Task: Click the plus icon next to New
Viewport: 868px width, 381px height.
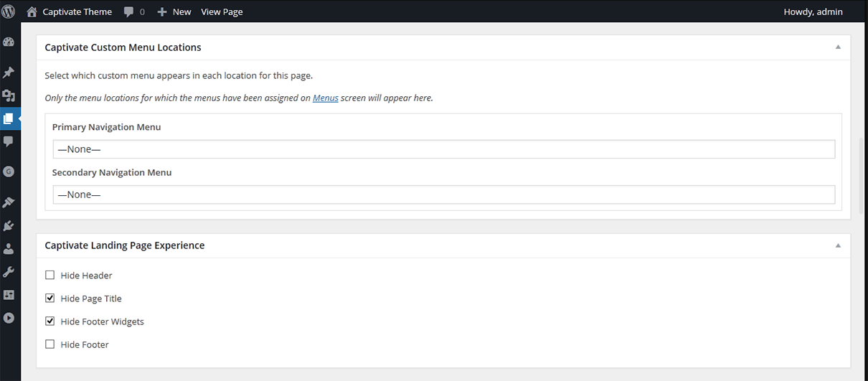Action: click(x=162, y=12)
